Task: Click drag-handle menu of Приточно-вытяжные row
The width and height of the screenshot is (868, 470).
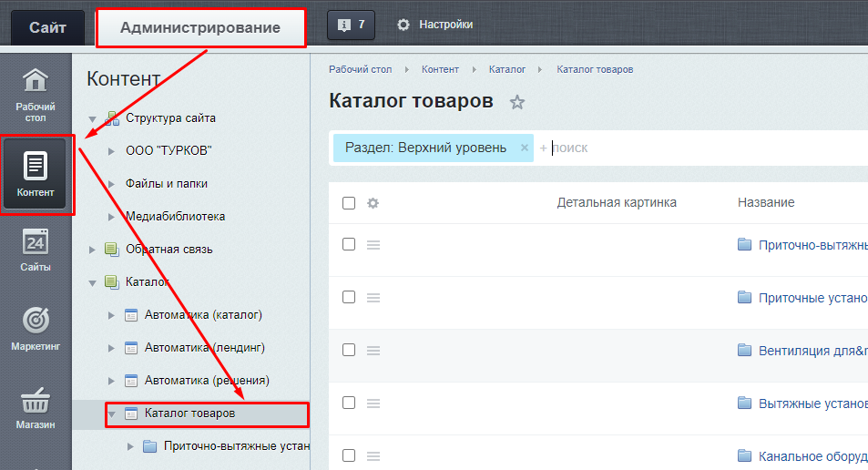Action: 373,245
